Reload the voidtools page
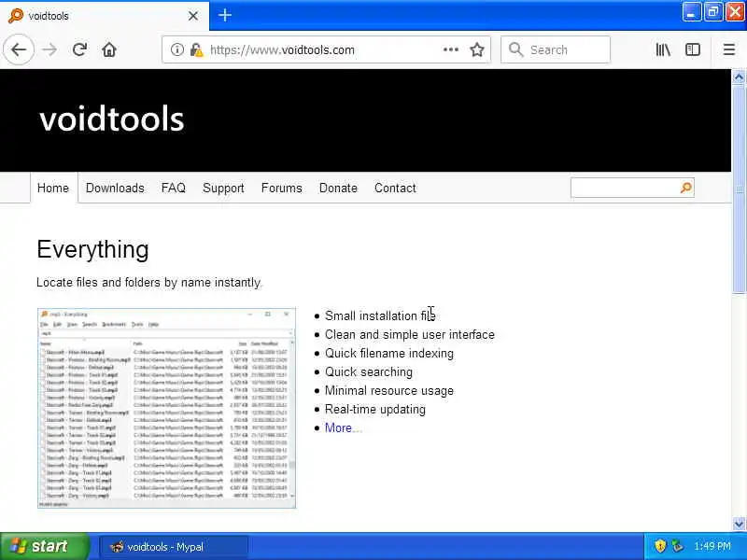 [x=79, y=49]
